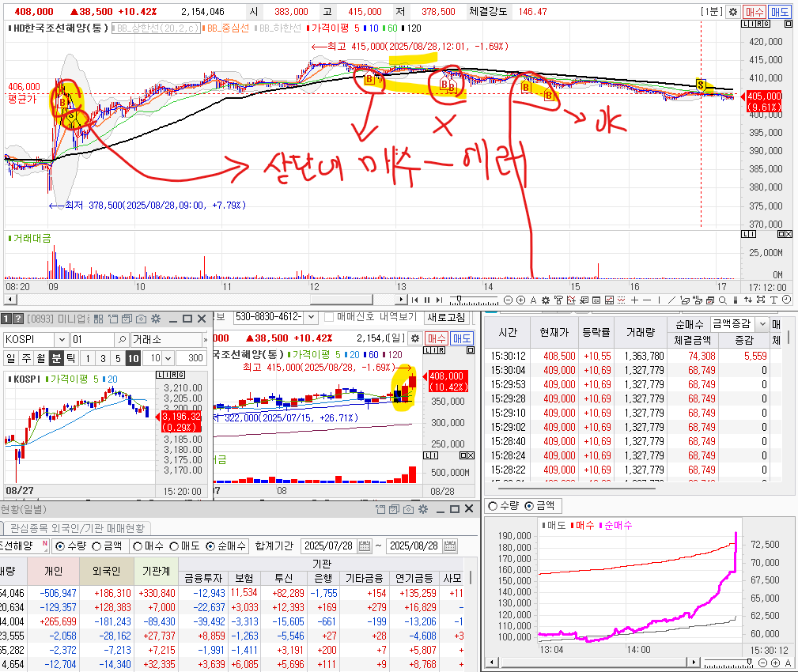Open the 10 interval dropdown in mini chart
The height and width of the screenshot is (672, 798).
(x=168, y=358)
